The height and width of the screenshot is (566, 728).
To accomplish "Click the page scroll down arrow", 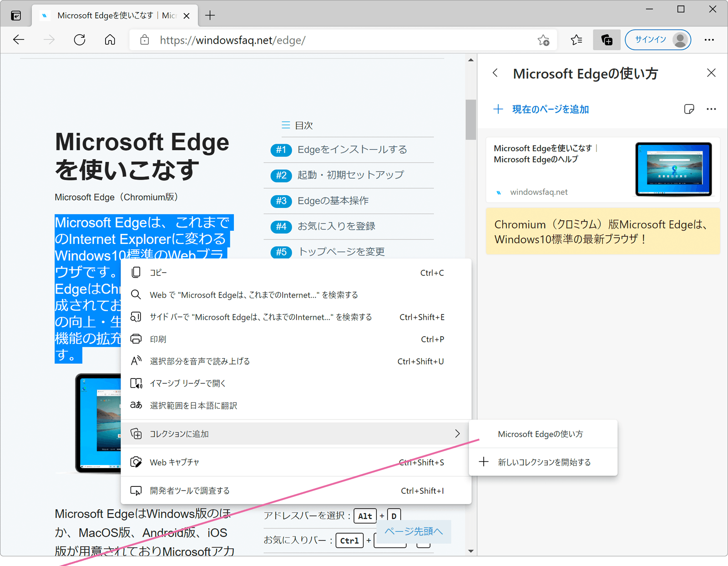I will [x=471, y=551].
